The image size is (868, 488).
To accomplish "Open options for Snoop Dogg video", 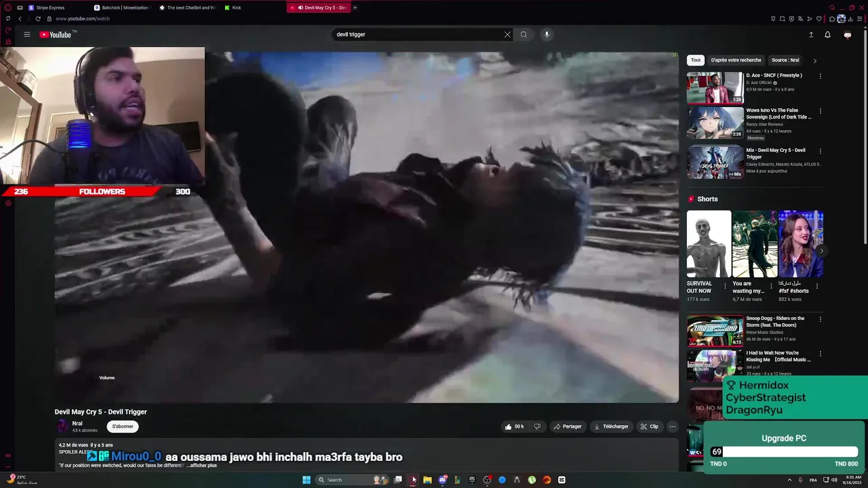I will [x=820, y=319].
